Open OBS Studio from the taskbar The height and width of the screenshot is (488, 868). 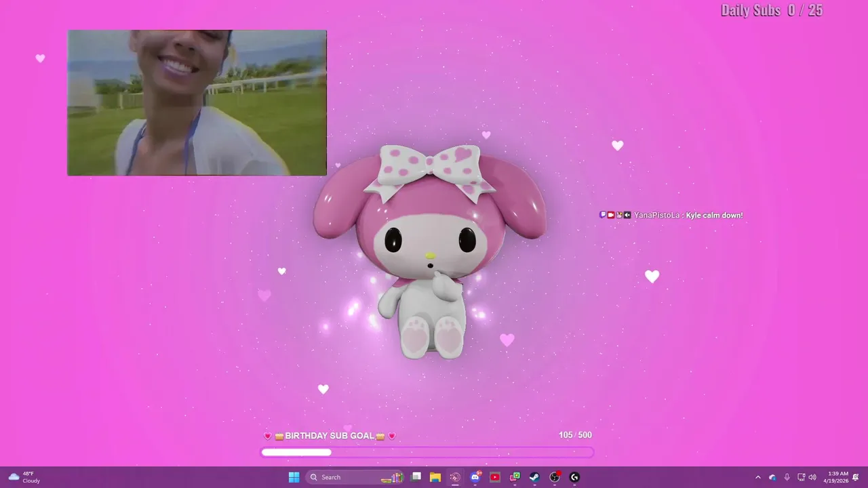(555, 477)
